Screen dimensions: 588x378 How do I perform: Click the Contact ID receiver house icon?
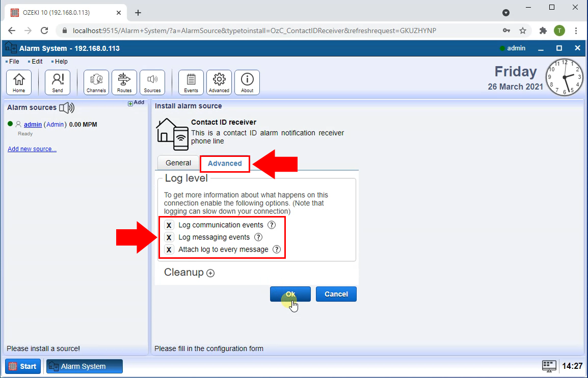click(x=172, y=134)
